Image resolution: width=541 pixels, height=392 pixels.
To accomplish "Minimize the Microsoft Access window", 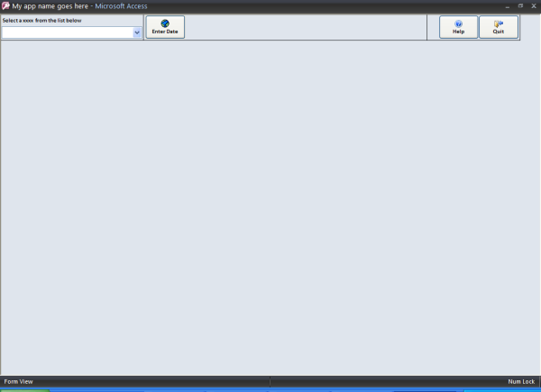I will (x=507, y=6).
